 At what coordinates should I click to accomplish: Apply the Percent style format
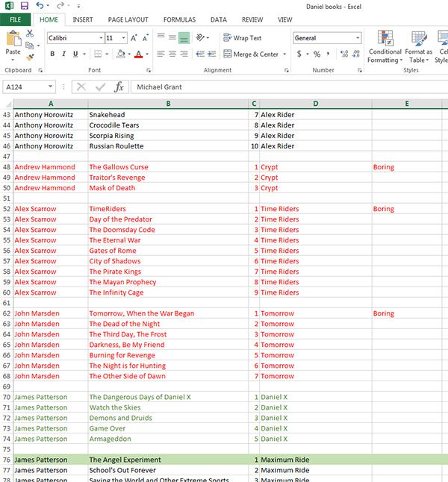[x=317, y=54]
